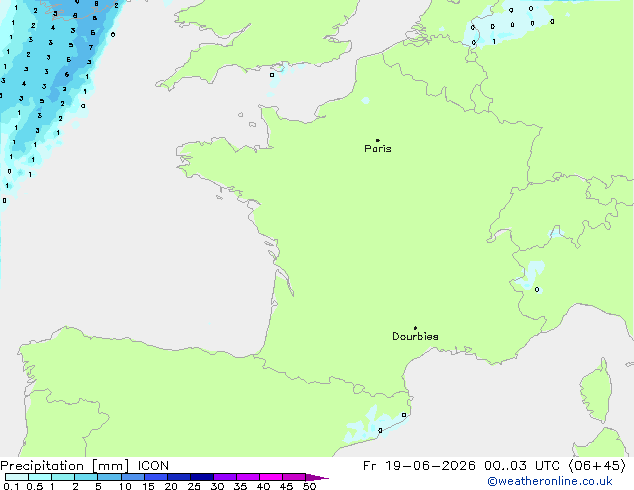This screenshot has width=634, height=490.
Task: Select the 5–10 mm light blue legend swatch
Action: tap(109, 477)
